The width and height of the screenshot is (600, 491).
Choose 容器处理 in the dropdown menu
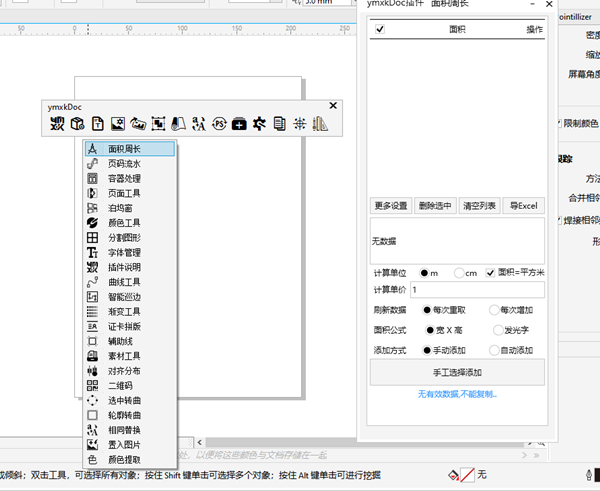click(x=130, y=178)
